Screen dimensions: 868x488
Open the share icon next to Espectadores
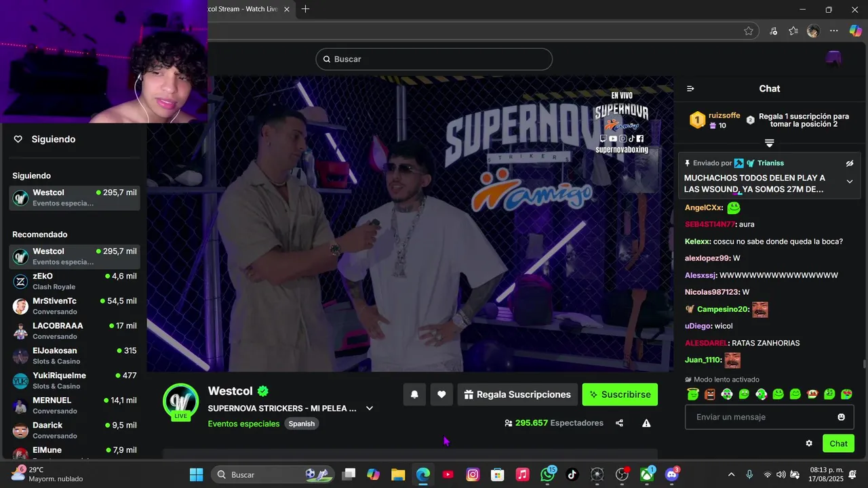(x=619, y=423)
